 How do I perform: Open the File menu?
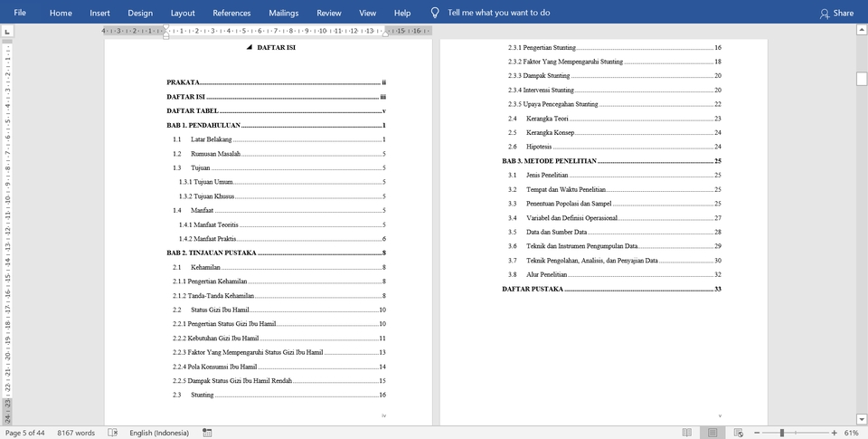point(19,13)
